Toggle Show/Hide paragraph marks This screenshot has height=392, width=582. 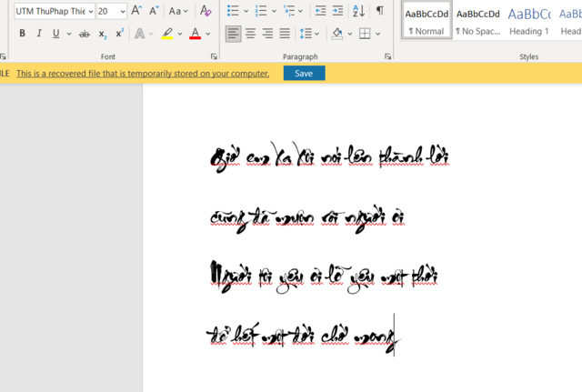[x=380, y=10]
